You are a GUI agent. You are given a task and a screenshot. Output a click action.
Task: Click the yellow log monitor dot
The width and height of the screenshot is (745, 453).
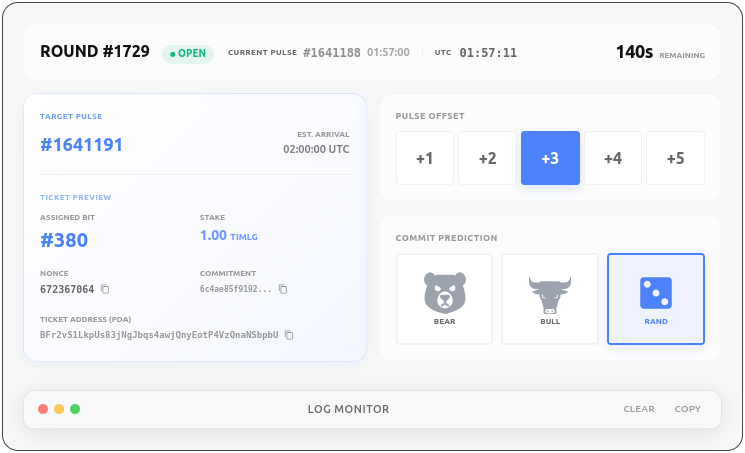(59, 409)
